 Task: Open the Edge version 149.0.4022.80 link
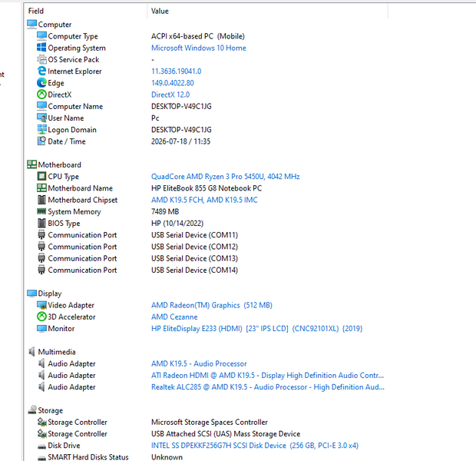coord(173,83)
